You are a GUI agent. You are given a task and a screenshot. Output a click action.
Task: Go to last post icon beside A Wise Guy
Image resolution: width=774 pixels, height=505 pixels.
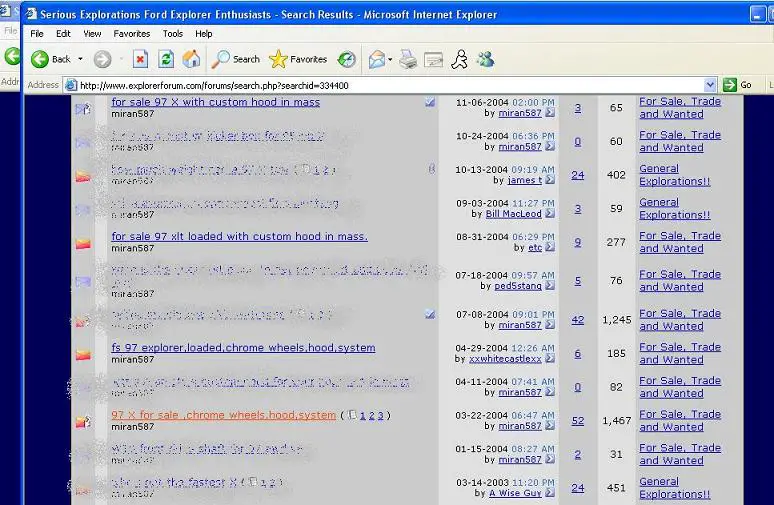550,493
